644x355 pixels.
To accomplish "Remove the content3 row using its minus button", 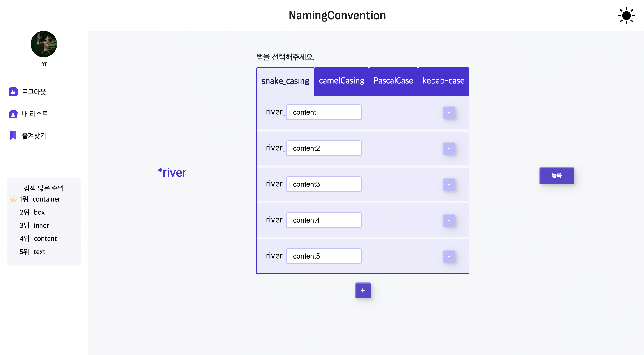I will (x=449, y=185).
